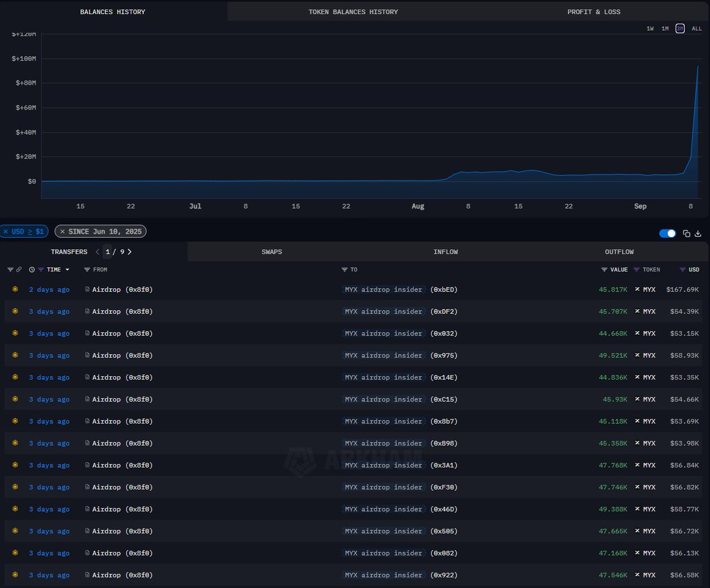Go to previous transfers page
Screen dimensions: 710x588
point(98,251)
